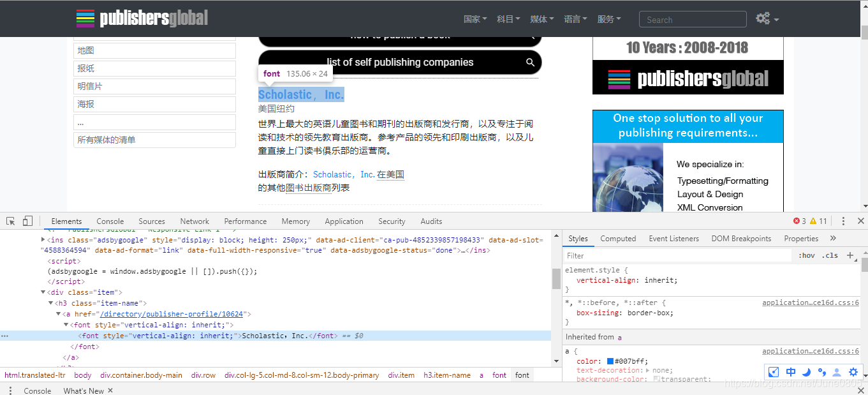Select the Computed styles tab
This screenshot has height=395, width=868.
click(618, 238)
